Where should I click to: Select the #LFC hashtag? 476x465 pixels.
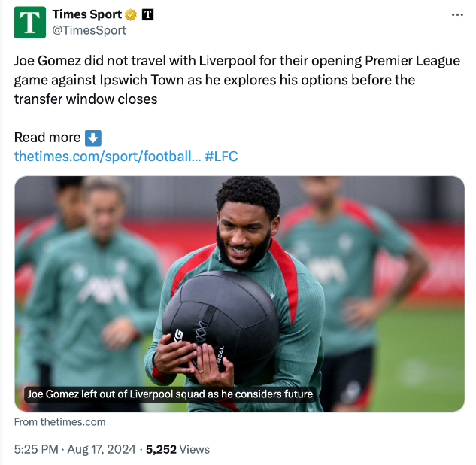221,157
